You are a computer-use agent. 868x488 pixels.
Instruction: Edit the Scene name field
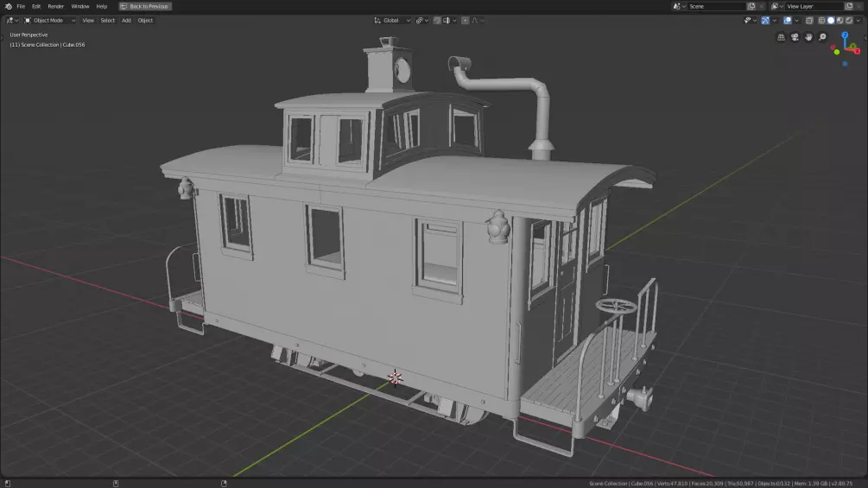tap(717, 6)
